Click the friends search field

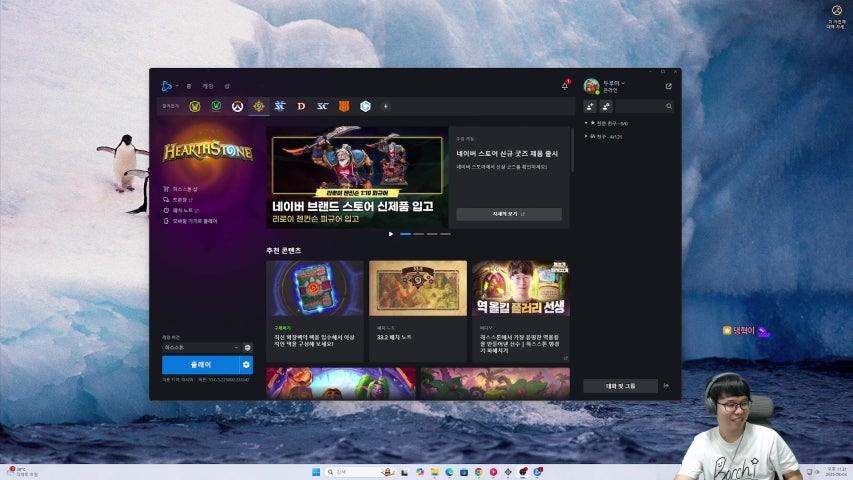tap(645, 106)
